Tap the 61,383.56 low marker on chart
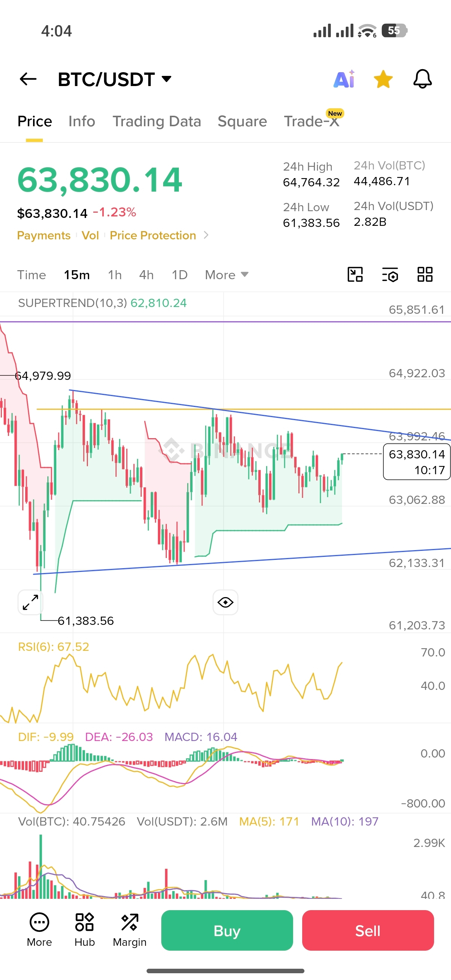The height and width of the screenshot is (980, 451). (x=86, y=621)
